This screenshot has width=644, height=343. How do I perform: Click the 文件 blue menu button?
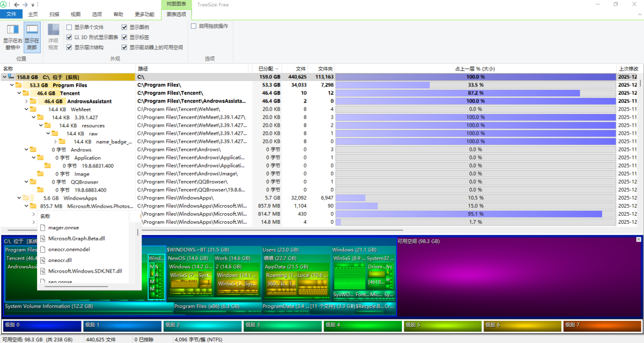11,14
